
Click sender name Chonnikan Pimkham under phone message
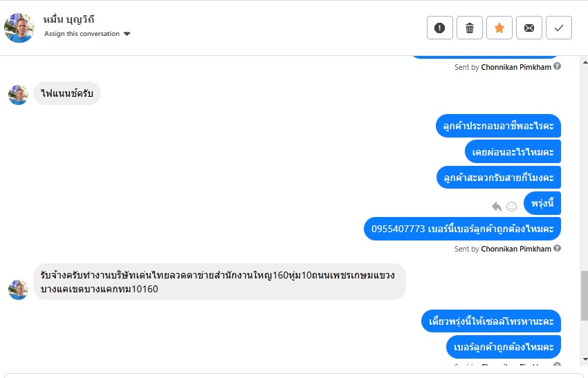[516, 249]
